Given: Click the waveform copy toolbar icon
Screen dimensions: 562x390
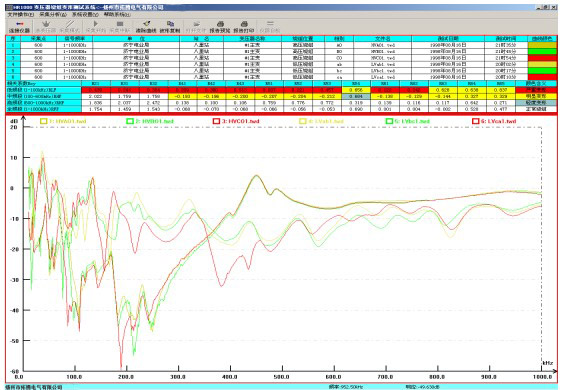Looking at the screenshot, I should [x=170, y=27].
